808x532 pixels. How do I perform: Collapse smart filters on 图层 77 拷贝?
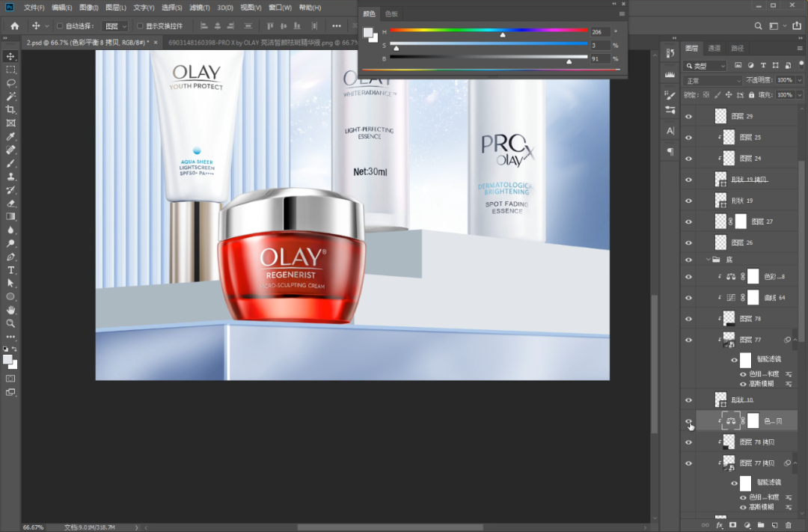(x=795, y=463)
